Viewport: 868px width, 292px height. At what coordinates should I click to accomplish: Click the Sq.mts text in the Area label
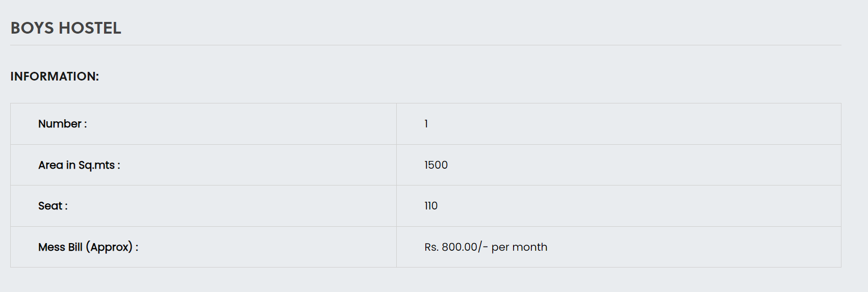(96, 165)
